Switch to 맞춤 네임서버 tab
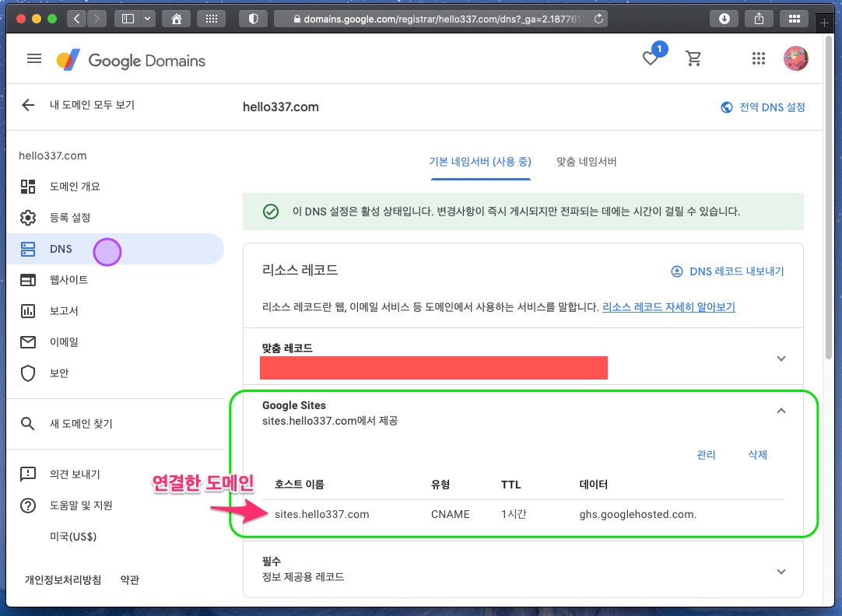Image resolution: width=842 pixels, height=616 pixels. pyautogui.click(x=587, y=162)
